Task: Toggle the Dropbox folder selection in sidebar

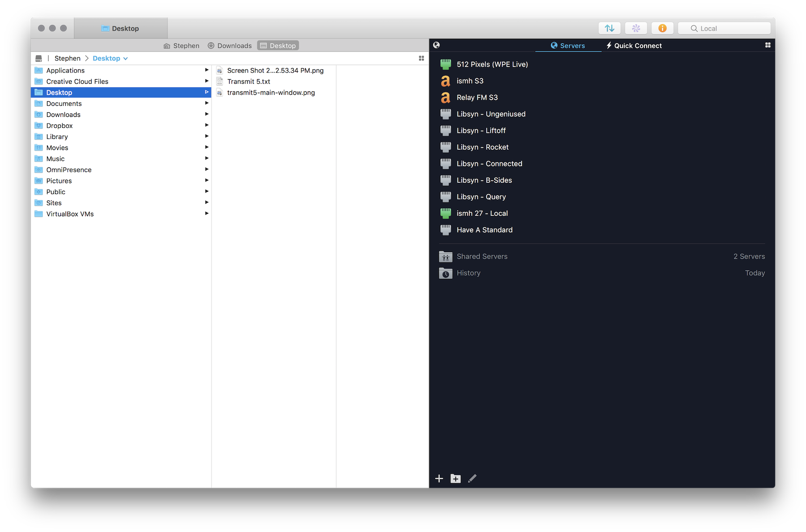Action: 60,125
